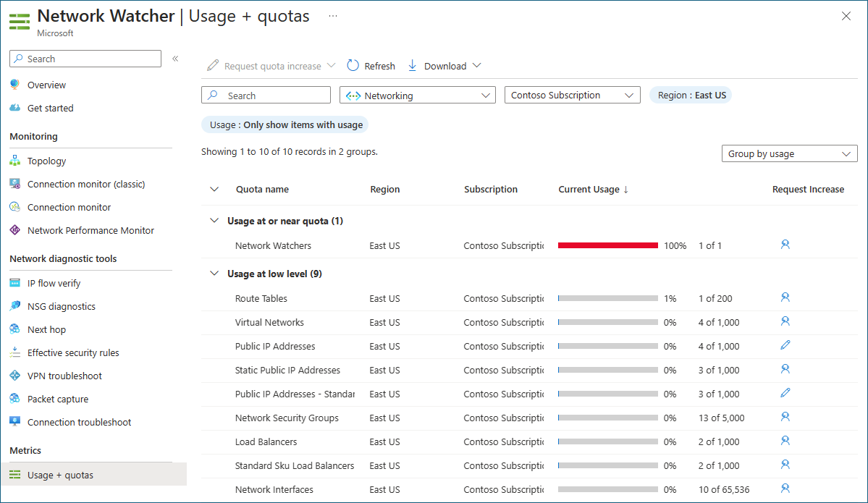The width and height of the screenshot is (868, 503).
Task: Toggle the 'Only show items with usage' filter
Action: point(285,124)
